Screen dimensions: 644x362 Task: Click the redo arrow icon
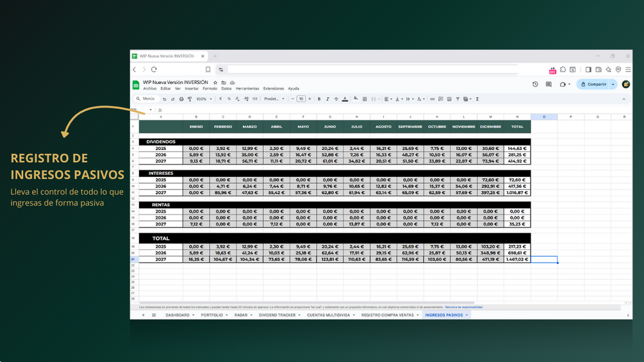click(x=173, y=99)
